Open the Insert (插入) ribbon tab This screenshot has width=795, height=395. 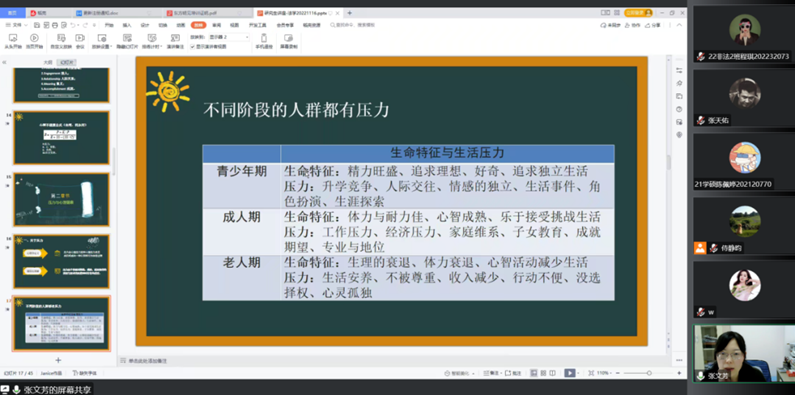click(127, 25)
